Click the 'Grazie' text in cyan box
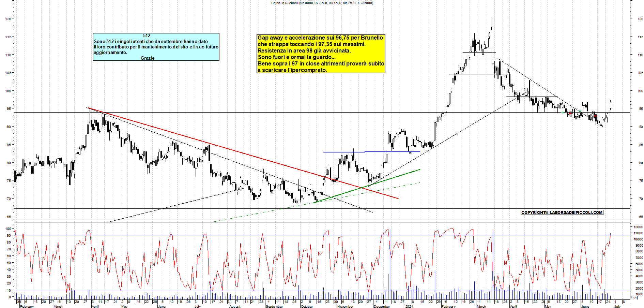The image size is (644, 308). [x=148, y=58]
